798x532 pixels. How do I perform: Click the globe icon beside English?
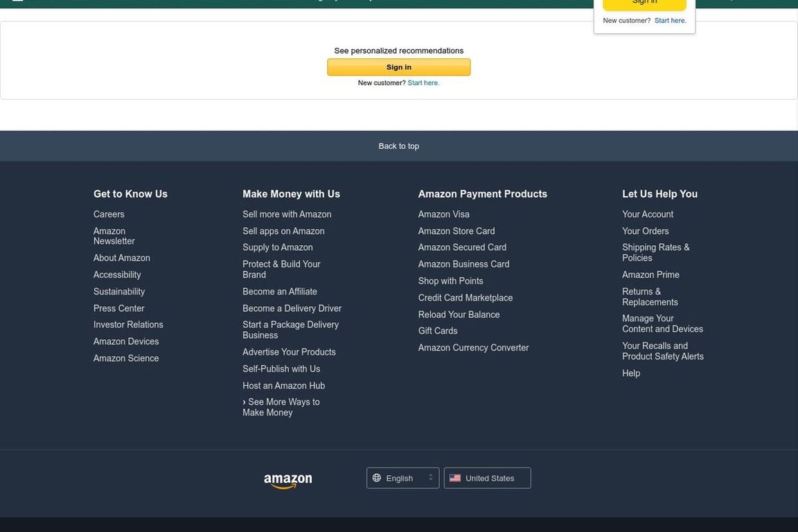tap(376, 477)
